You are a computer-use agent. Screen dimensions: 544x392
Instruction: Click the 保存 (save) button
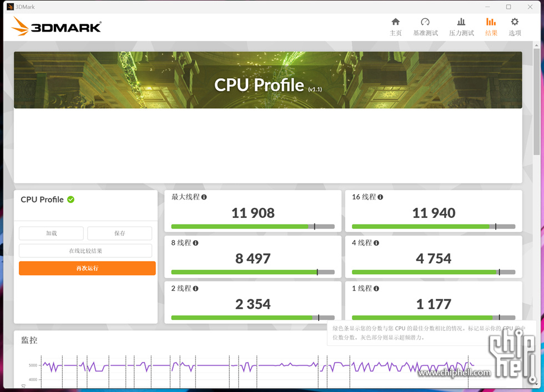click(120, 233)
